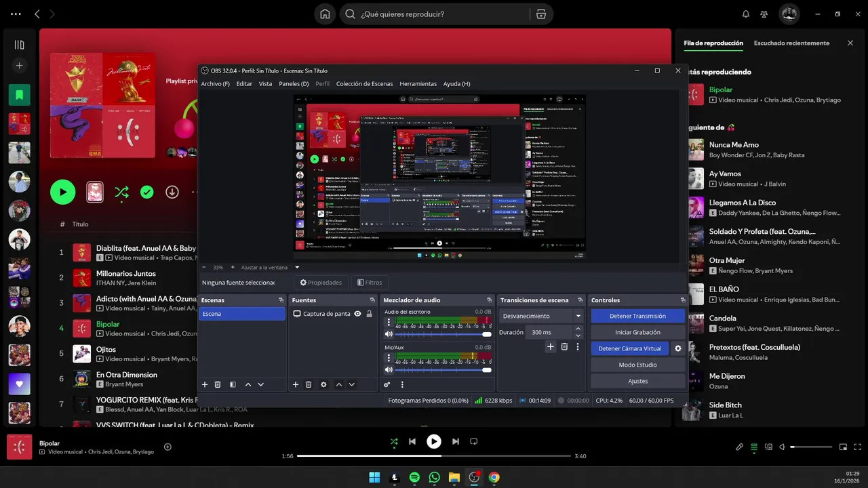
Task: Move source down in Fuentes panel
Action: point(351,384)
